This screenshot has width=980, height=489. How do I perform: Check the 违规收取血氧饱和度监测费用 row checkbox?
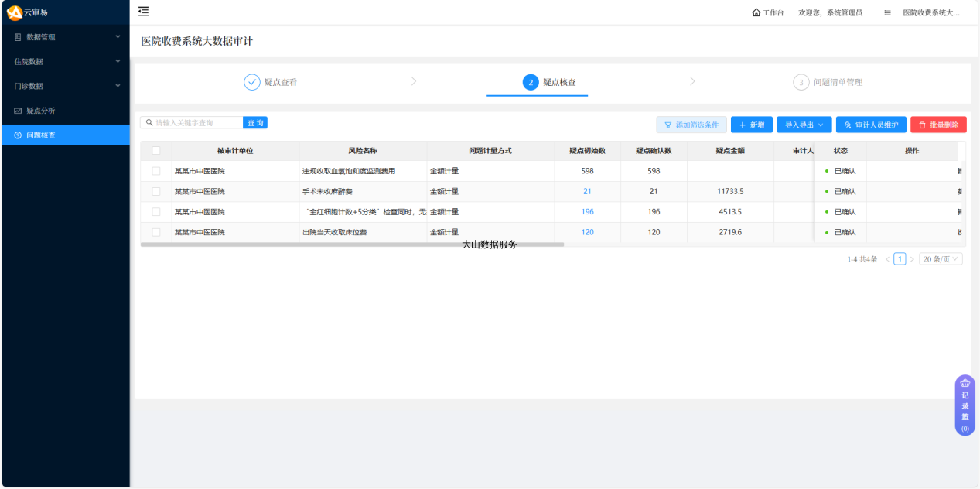coord(156,171)
